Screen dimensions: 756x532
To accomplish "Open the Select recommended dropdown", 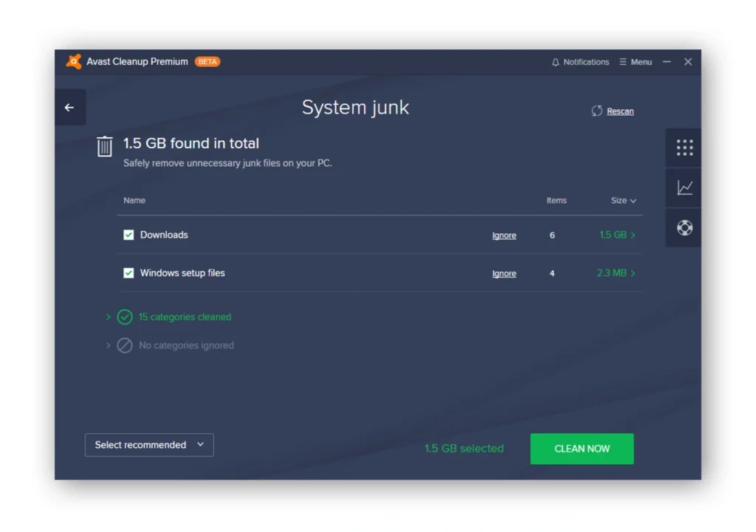I will point(149,445).
